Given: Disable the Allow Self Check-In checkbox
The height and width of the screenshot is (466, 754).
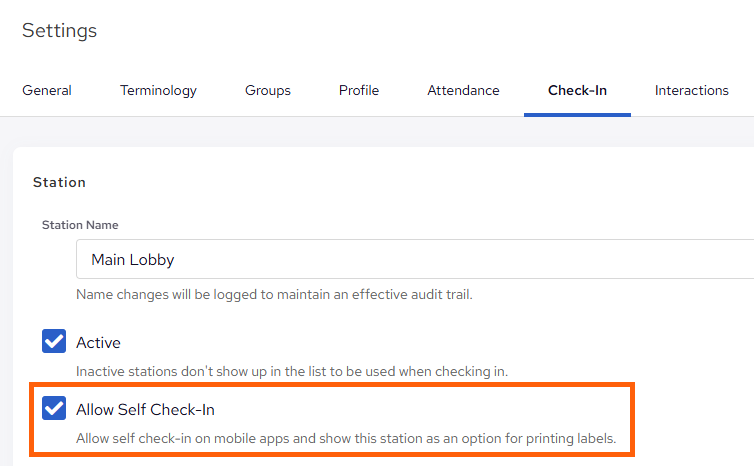Looking at the screenshot, I should pos(54,409).
